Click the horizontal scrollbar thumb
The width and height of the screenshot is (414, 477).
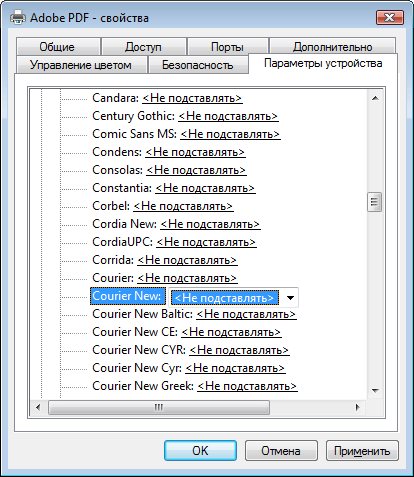159,407
